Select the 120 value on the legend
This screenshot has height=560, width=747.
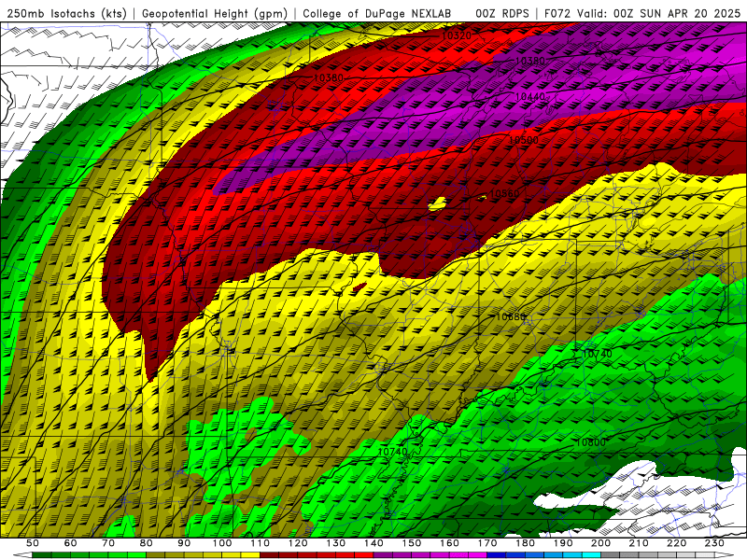[298, 543]
